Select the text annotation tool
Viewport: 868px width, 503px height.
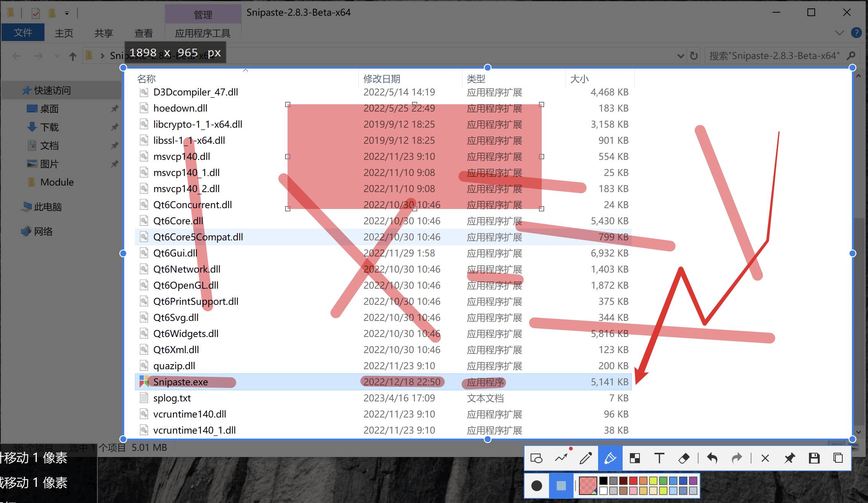click(659, 458)
